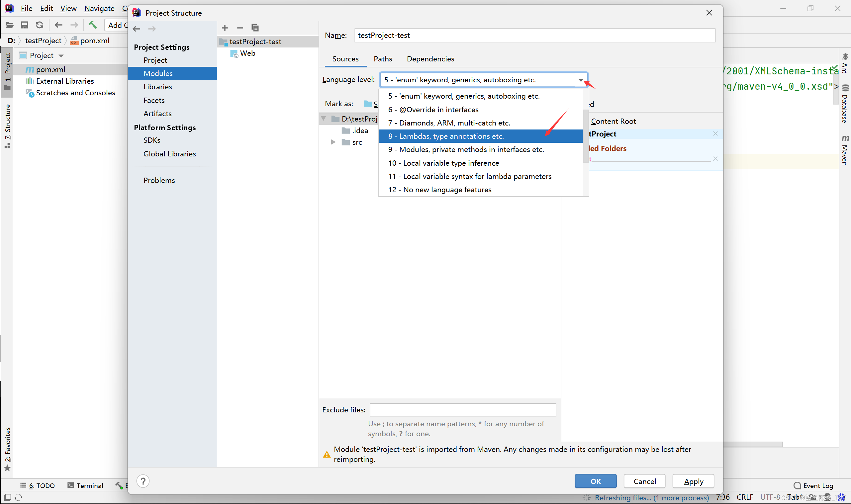Switch to the Dependencies tab

click(x=430, y=59)
